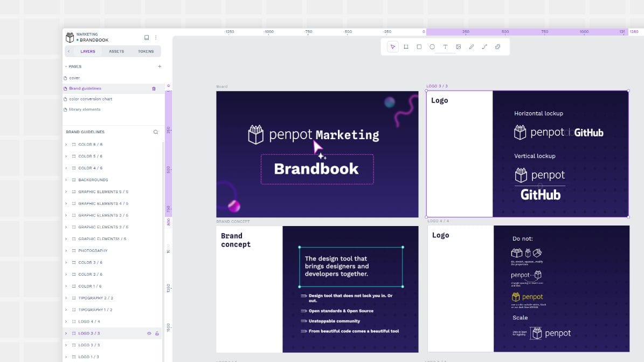
Task: Select the Text tool
Action: point(445,47)
